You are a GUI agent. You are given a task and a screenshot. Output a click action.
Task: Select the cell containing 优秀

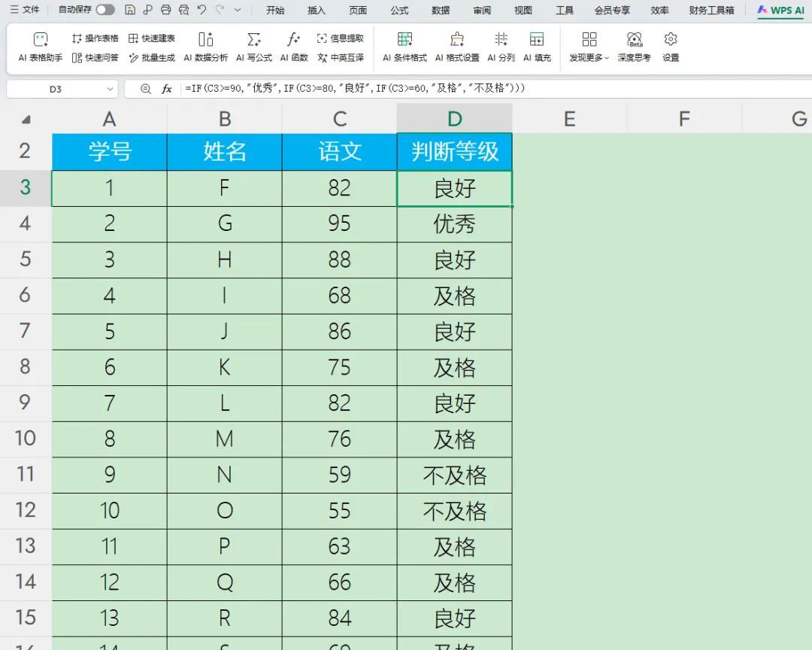(x=455, y=224)
